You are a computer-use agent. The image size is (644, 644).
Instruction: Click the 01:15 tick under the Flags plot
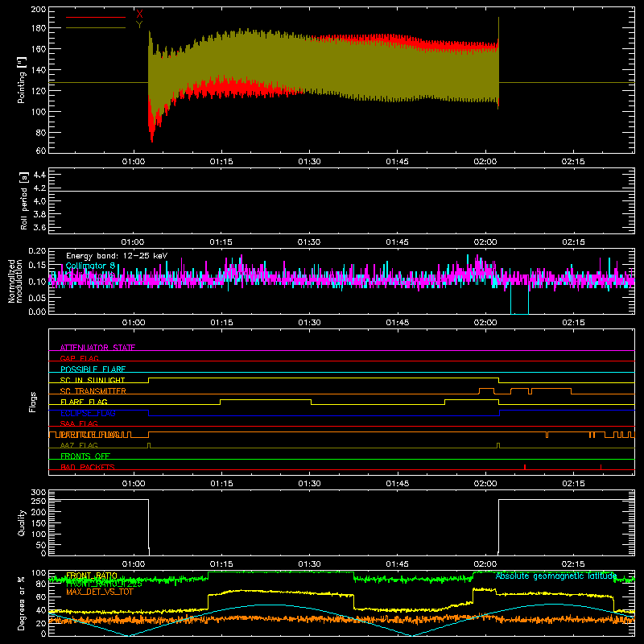(221, 484)
